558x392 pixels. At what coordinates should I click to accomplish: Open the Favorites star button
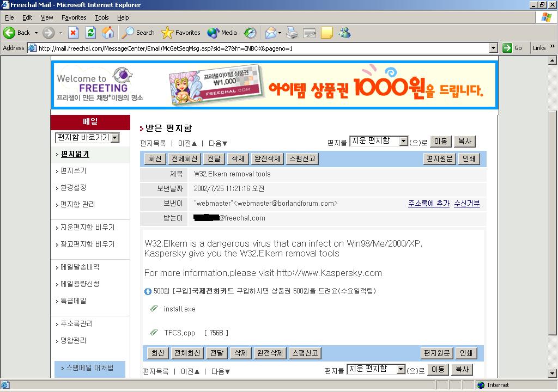point(181,33)
